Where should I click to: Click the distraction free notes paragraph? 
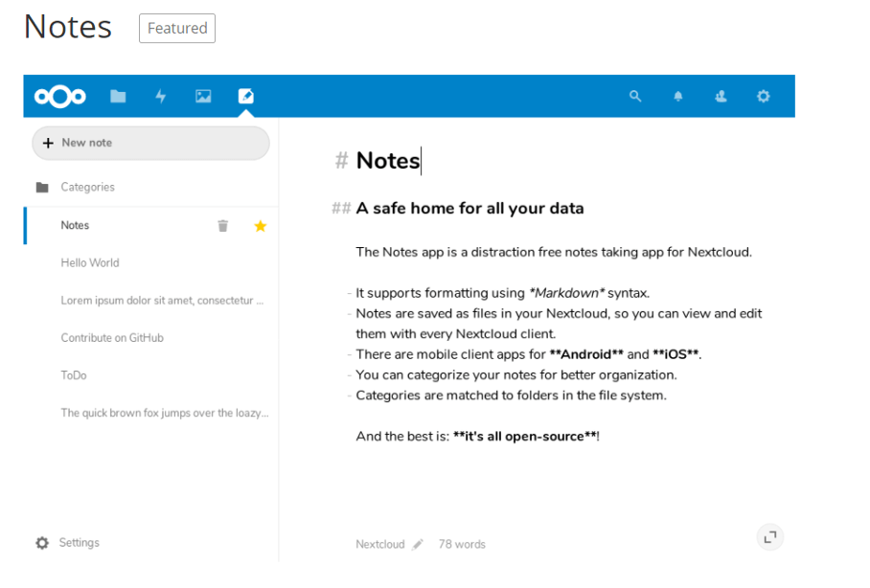tap(554, 253)
